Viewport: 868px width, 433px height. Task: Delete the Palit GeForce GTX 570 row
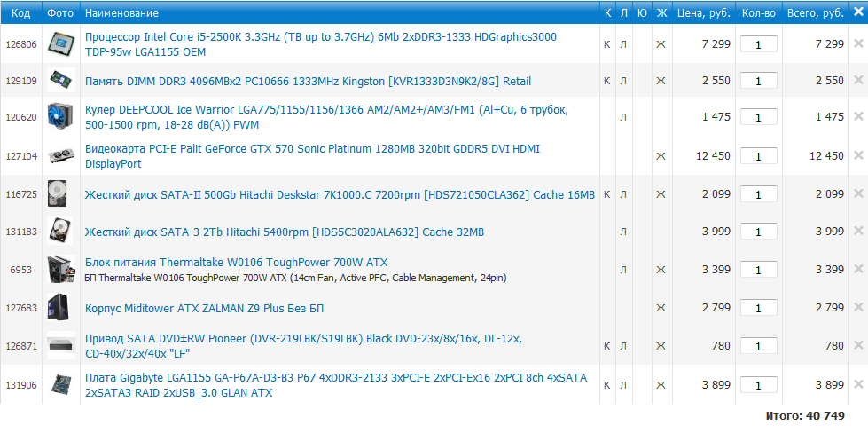click(857, 156)
